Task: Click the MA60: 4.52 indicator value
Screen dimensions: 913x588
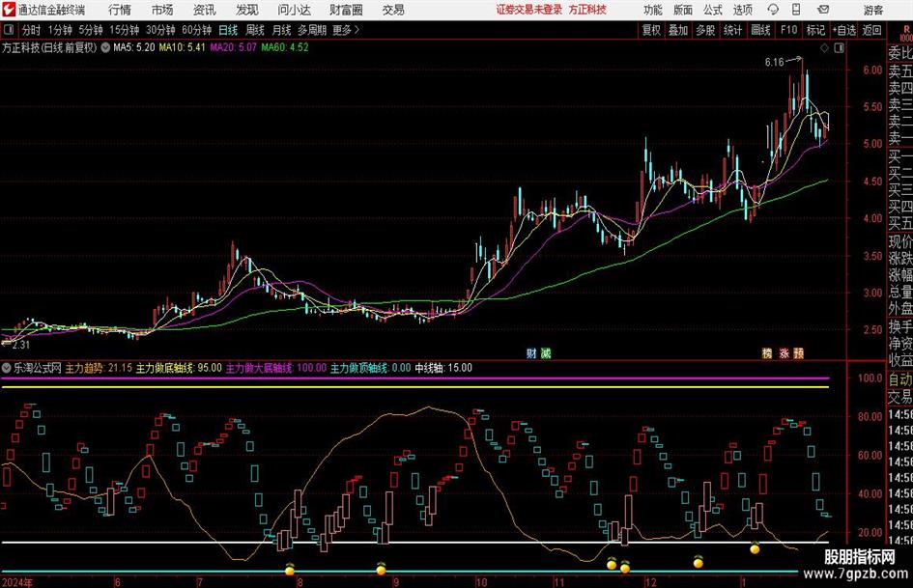Action: pos(285,47)
